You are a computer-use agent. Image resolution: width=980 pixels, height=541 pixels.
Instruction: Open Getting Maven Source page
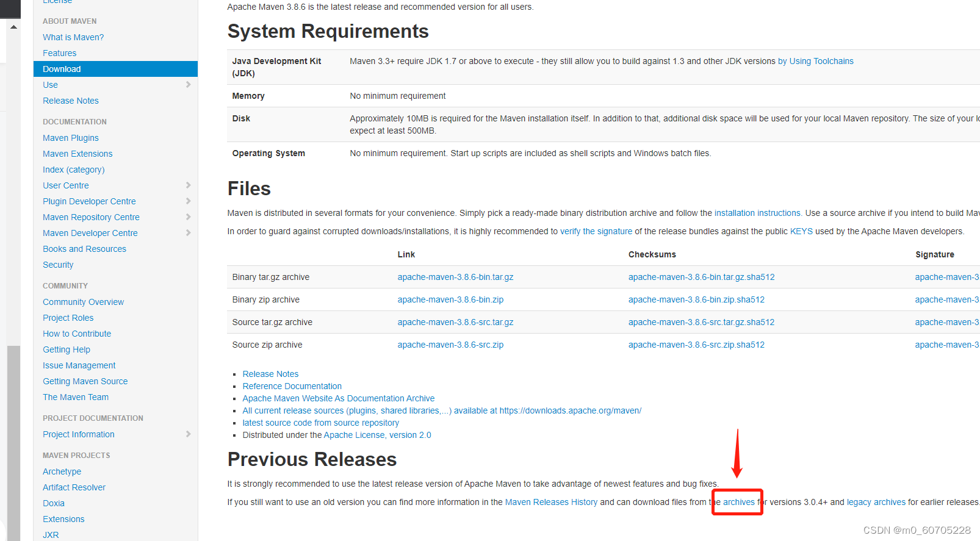click(x=85, y=381)
